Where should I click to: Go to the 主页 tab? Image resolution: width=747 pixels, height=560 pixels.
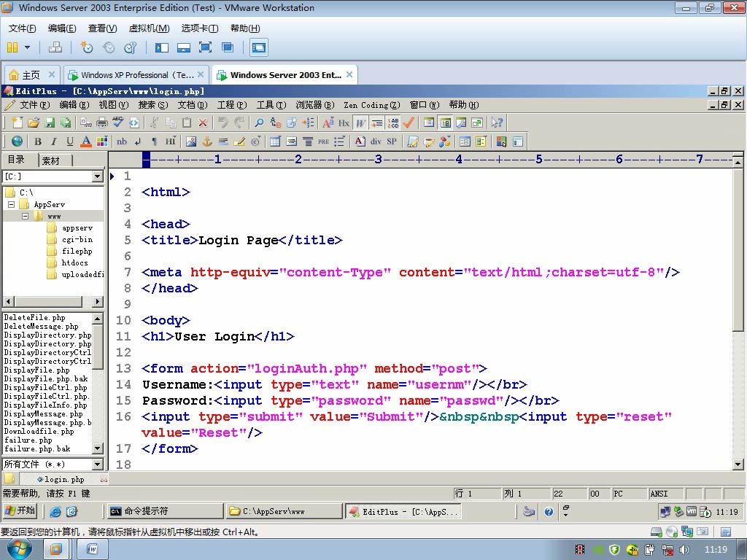[x=31, y=75]
